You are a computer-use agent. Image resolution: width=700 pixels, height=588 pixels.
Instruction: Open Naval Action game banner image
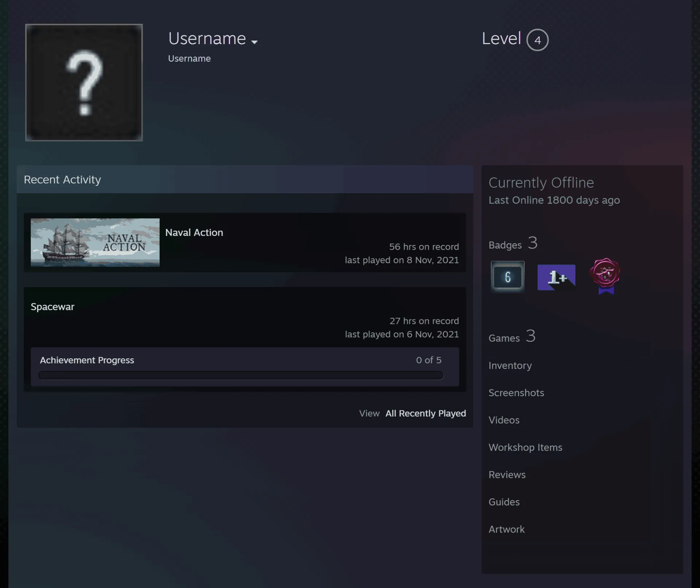(x=95, y=242)
